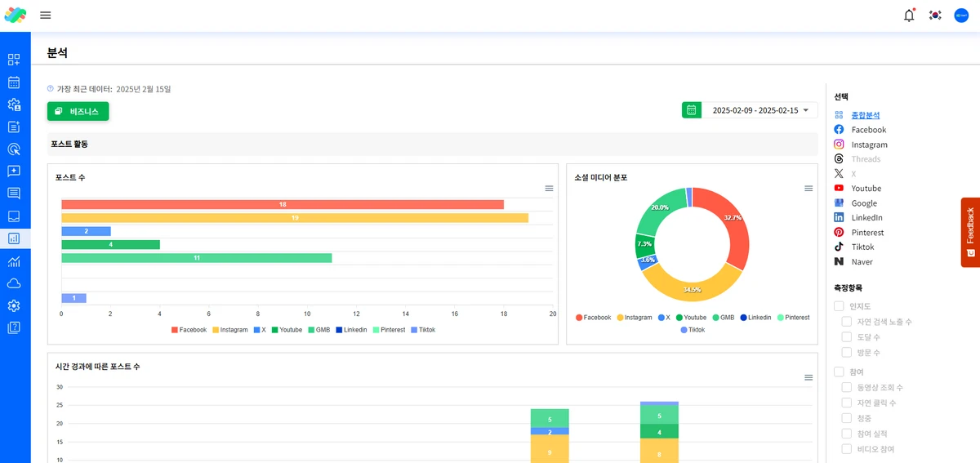The height and width of the screenshot is (463, 980).
Task: Toggle Facebook legend swatch in 포스트 수 chart
Action: tap(175, 330)
